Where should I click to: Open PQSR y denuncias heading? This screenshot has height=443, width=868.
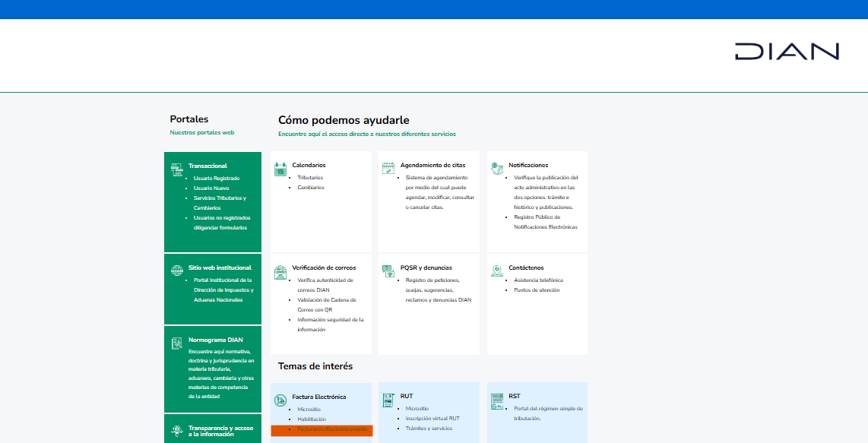[426, 267]
